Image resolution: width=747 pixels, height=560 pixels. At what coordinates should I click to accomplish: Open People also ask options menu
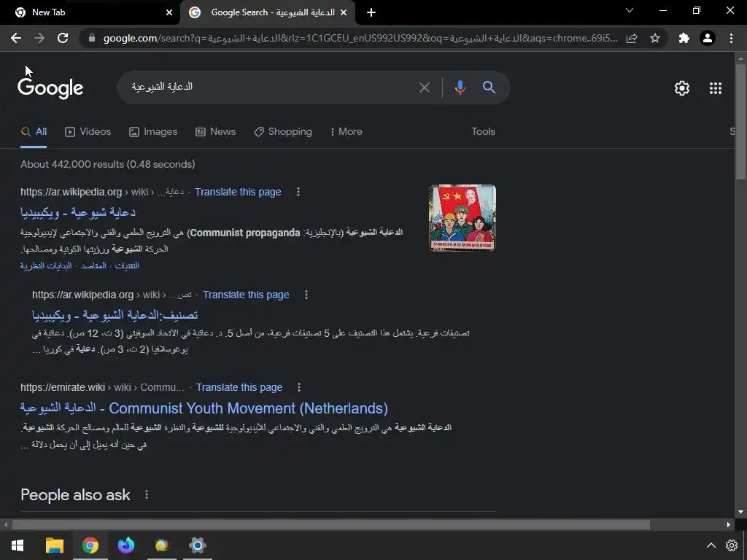tap(146, 495)
